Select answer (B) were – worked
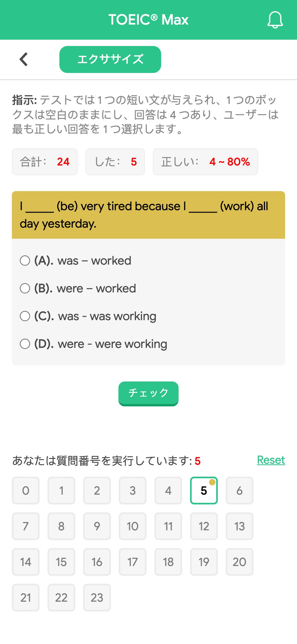The width and height of the screenshot is (297, 644). click(78, 288)
